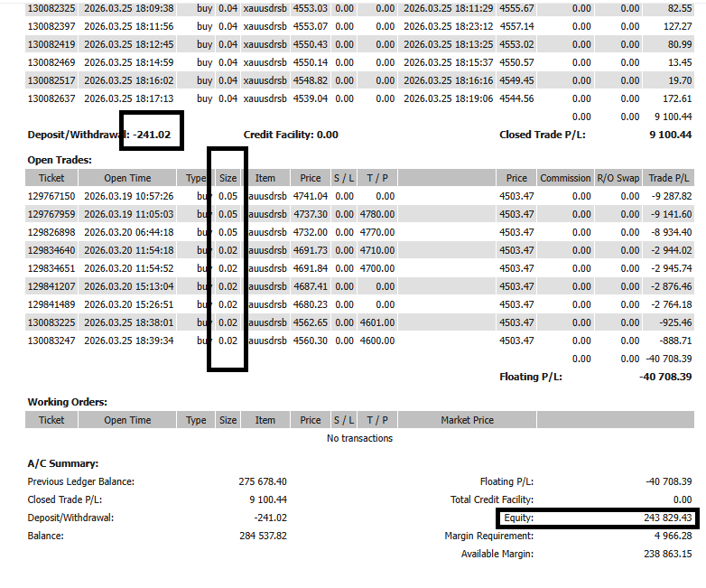
Task: Click the Credit Facility: 0.00 label
Action: point(291,135)
